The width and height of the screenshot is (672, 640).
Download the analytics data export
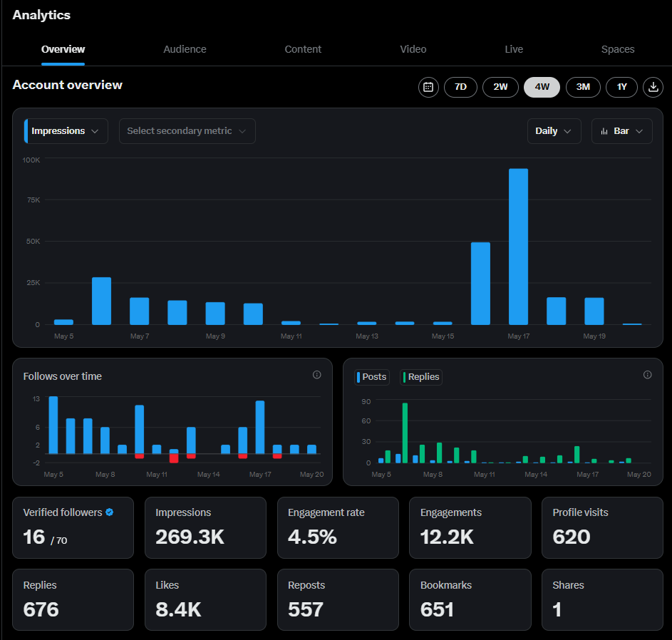(x=653, y=87)
